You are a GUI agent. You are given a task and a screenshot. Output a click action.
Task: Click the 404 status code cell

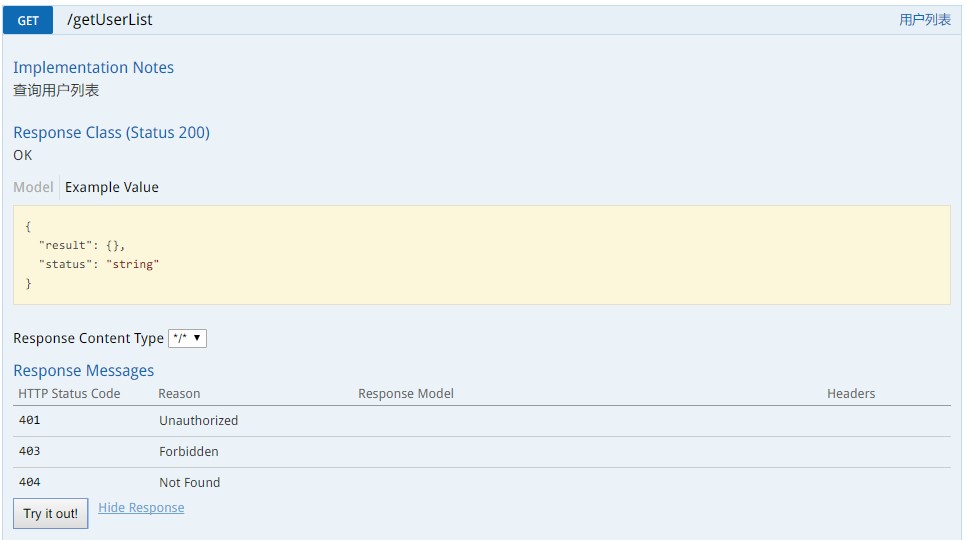(30, 483)
